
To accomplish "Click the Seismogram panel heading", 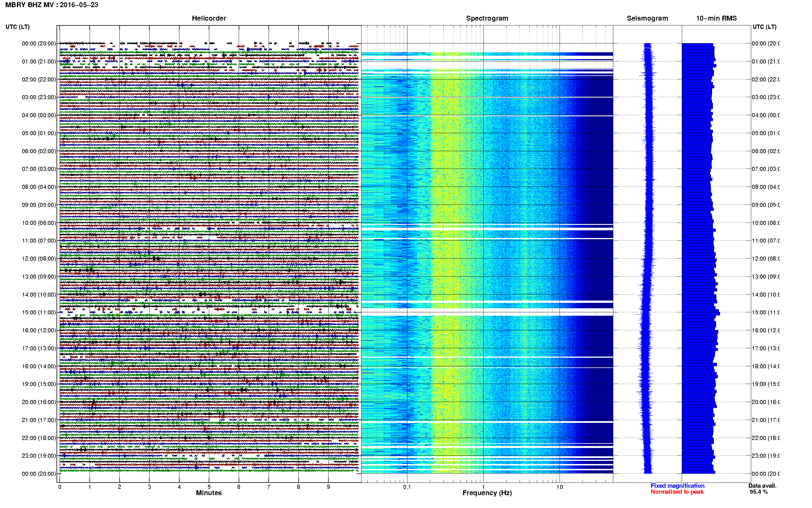I will tap(647, 18).
